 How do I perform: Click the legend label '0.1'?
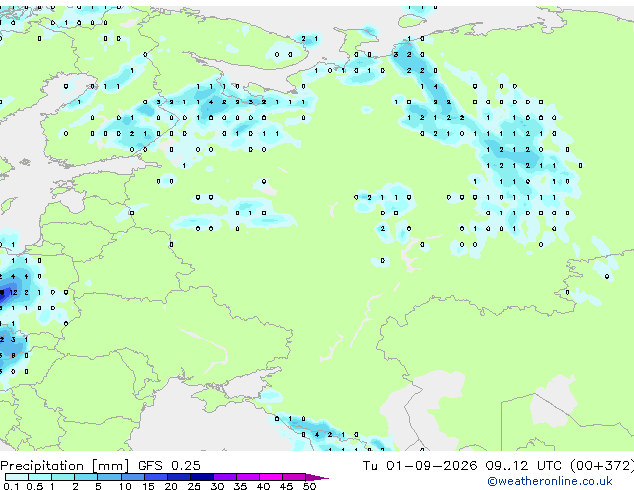11,486
